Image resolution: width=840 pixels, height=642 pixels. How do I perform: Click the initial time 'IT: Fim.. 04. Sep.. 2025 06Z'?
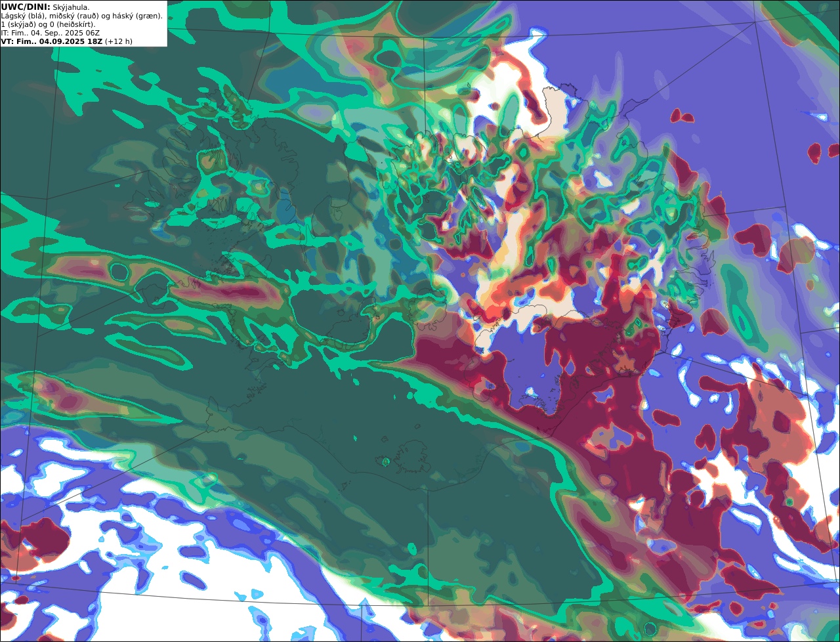coord(51,33)
